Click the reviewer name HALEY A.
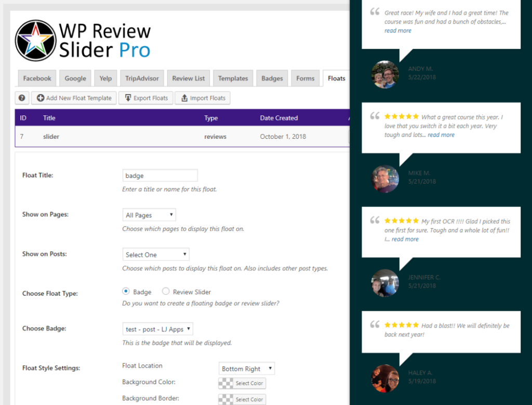This screenshot has width=532, height=405. click(x=420, y=373)
